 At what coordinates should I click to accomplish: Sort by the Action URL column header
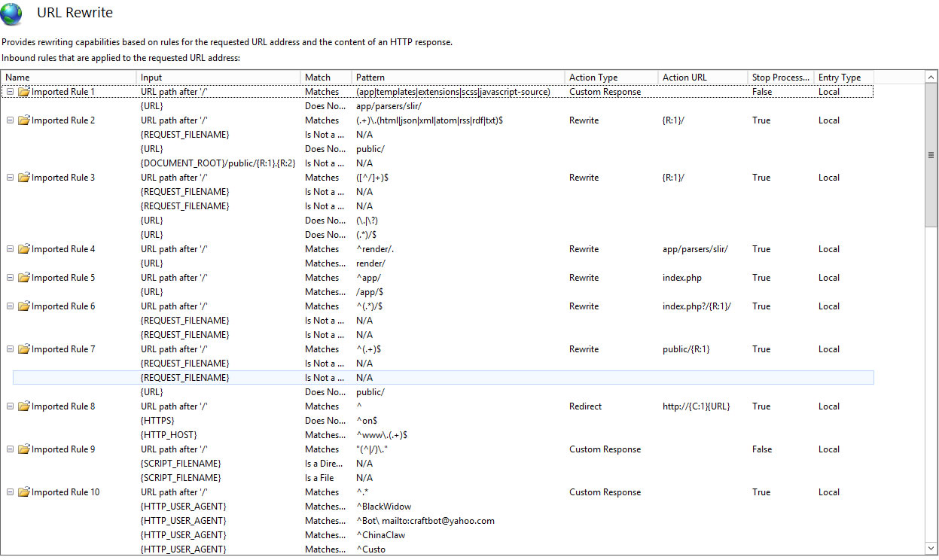(703, 78)
